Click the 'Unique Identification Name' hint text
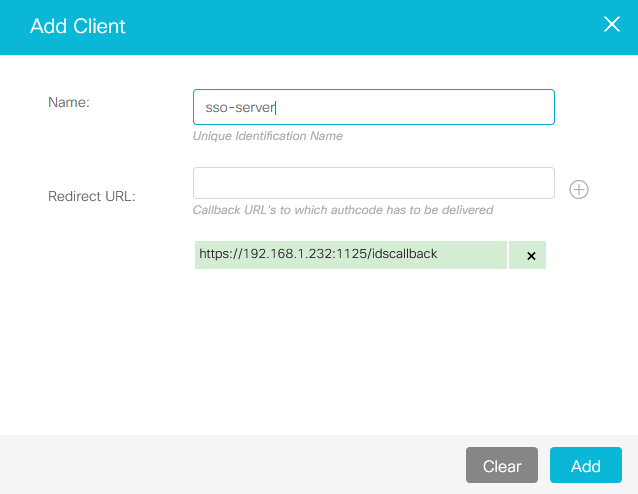This screenshot has width=638, height=494. pyautogui.click(x=267, y=136)
